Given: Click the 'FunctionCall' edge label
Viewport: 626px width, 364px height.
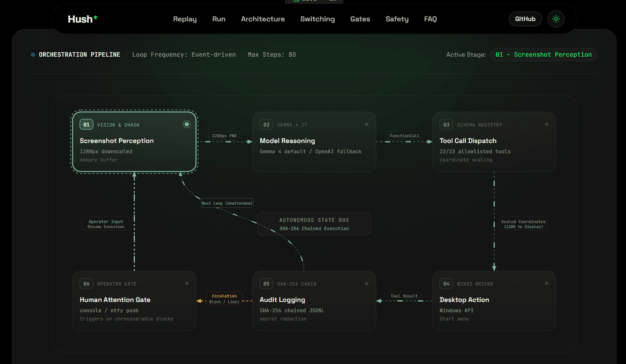Looking at the screenshot, I should [x=405, y=136].
